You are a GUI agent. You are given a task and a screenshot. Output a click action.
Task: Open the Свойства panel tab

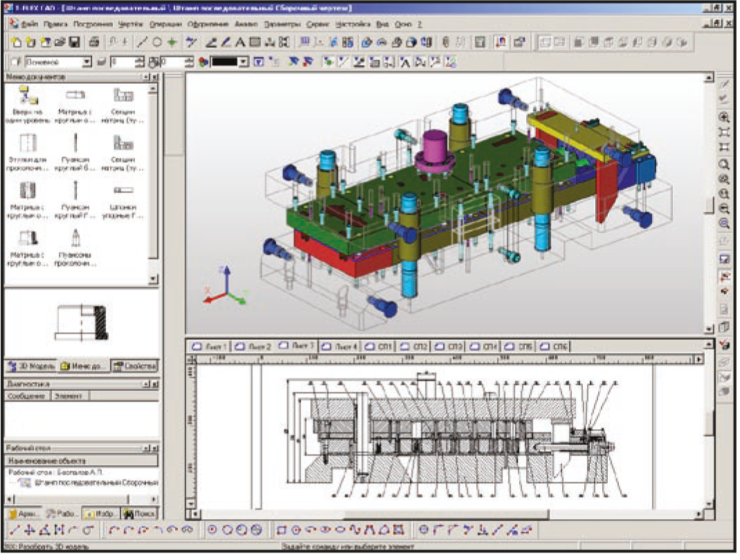pos(135,366)
